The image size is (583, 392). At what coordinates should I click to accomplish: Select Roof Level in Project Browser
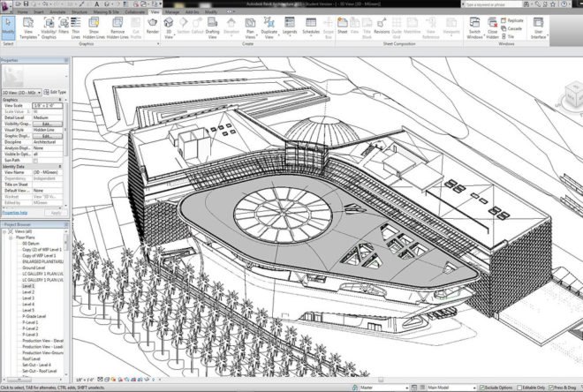(31, 359)
